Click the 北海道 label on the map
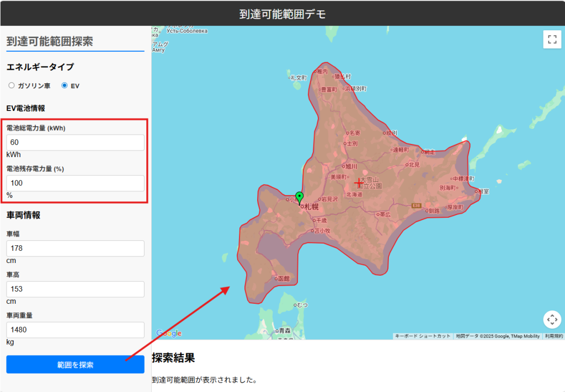This screenshot has width=565, height=392. (355, 195)
